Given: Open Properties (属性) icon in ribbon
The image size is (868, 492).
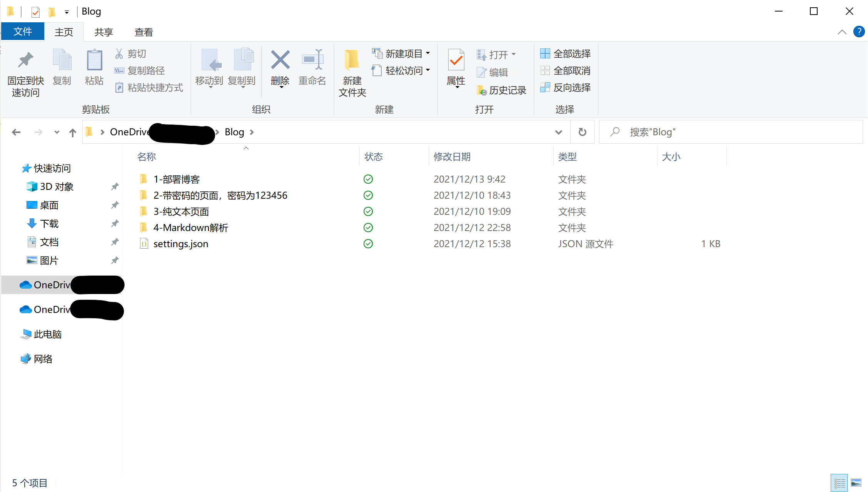Looking at the screenshot, I should (x=456, y=61).
